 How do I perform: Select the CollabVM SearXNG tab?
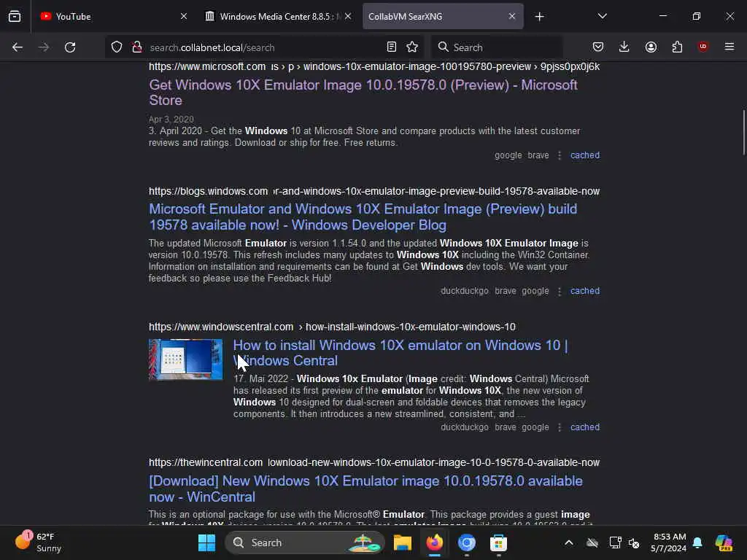point(443,16)
